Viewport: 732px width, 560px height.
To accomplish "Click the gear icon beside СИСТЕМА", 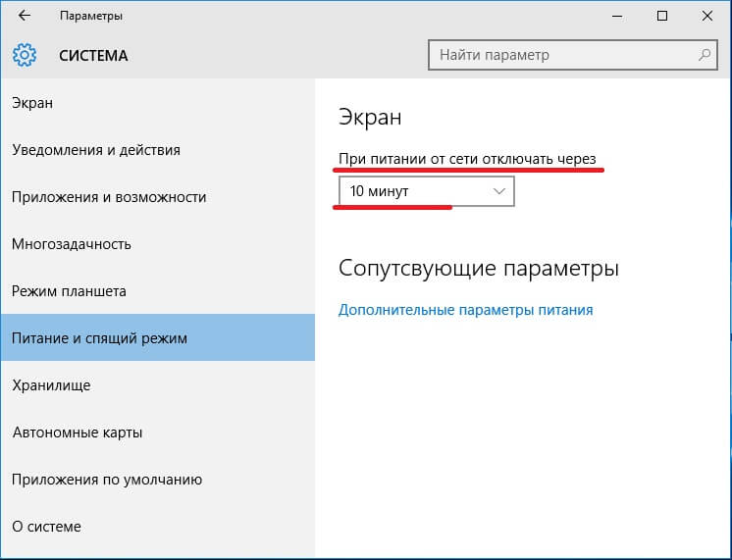I will click(x=25, y=55).
